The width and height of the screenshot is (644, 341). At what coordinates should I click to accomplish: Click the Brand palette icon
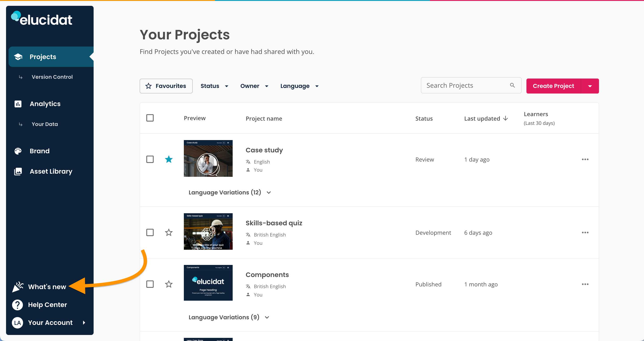[18, 151]
